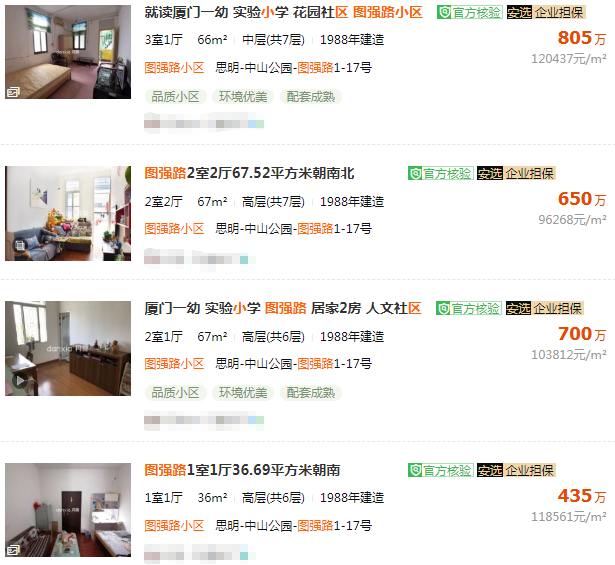Click the 图强路小区 community link in the 650万 listing
Viewport: 615px width, 565px height.
(x=174, y=228)
